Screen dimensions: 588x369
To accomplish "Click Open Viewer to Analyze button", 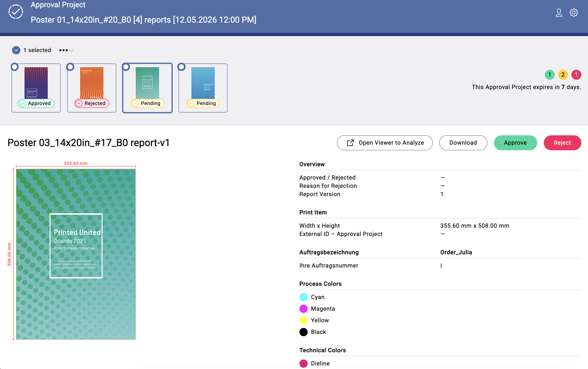I will (385, 143).
